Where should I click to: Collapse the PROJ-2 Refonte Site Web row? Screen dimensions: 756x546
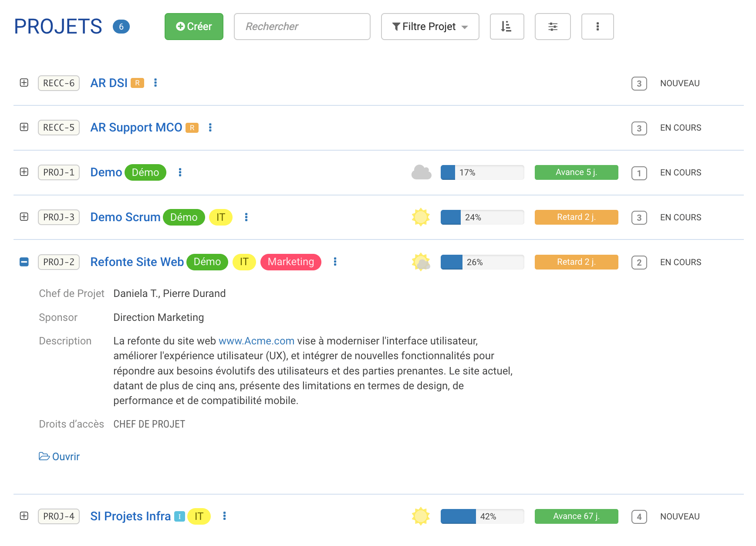pos(24,262)
